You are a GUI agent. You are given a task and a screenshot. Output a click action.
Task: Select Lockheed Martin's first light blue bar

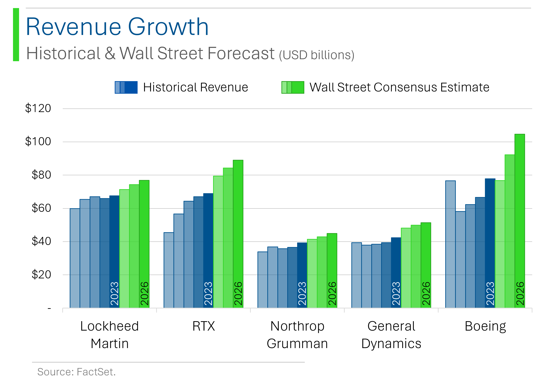(x=75, y=258)
